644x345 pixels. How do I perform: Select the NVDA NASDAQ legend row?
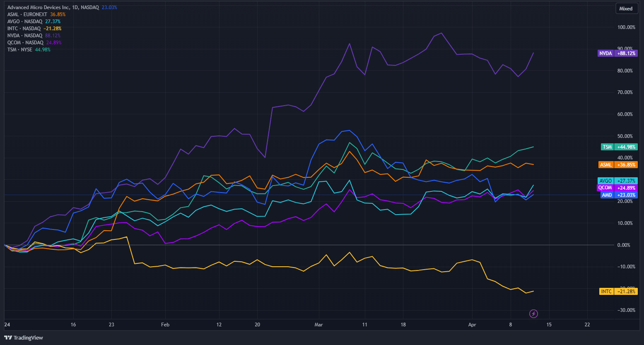34,36
